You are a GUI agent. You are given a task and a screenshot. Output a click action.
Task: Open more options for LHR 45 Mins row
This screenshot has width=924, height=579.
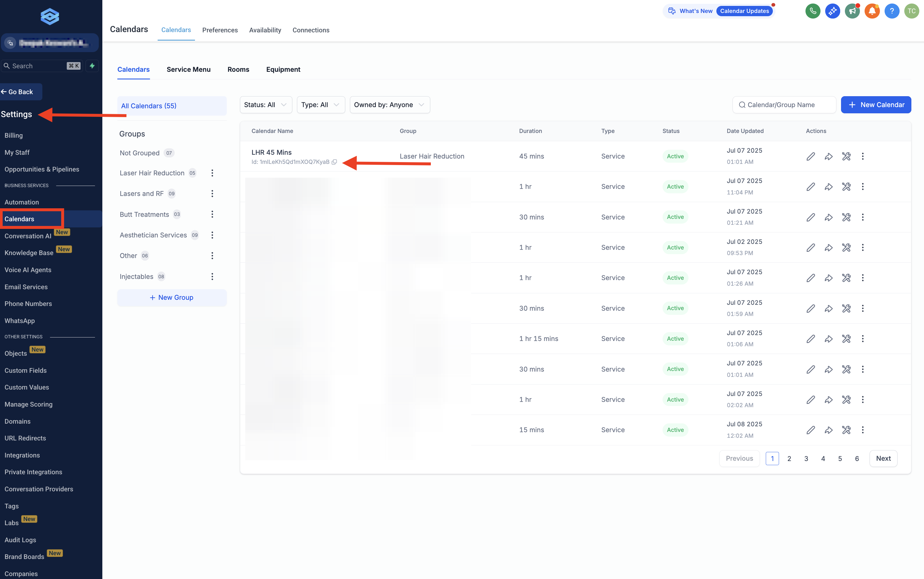(x=862, y=156)
